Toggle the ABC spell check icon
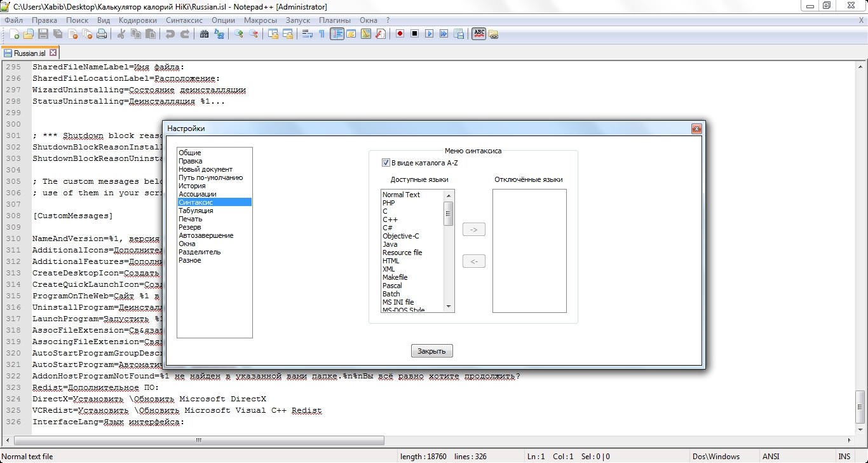868x463 pixels. (478, 34)
